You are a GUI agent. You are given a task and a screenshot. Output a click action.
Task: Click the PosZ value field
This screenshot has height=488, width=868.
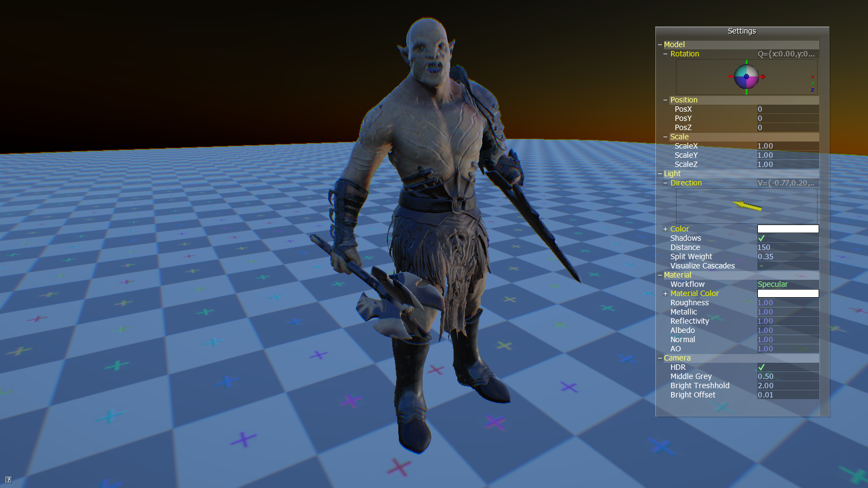point(788,127)
